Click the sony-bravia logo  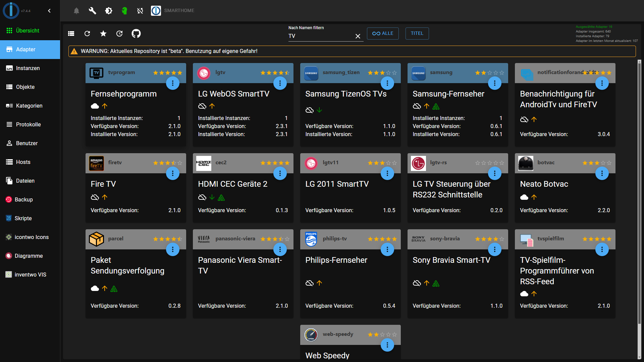[x=419, y=239]
